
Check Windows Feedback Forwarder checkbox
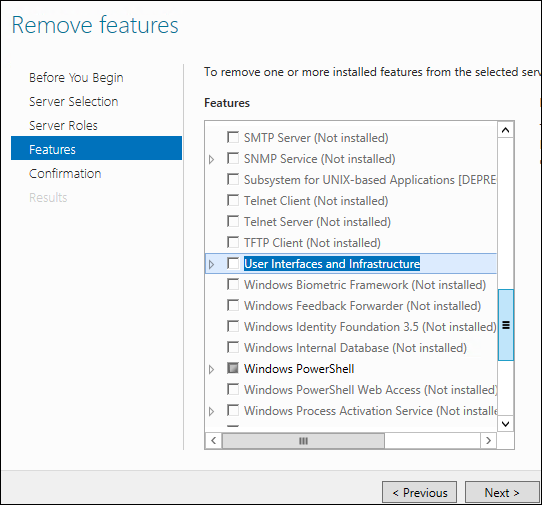(233, 305)
